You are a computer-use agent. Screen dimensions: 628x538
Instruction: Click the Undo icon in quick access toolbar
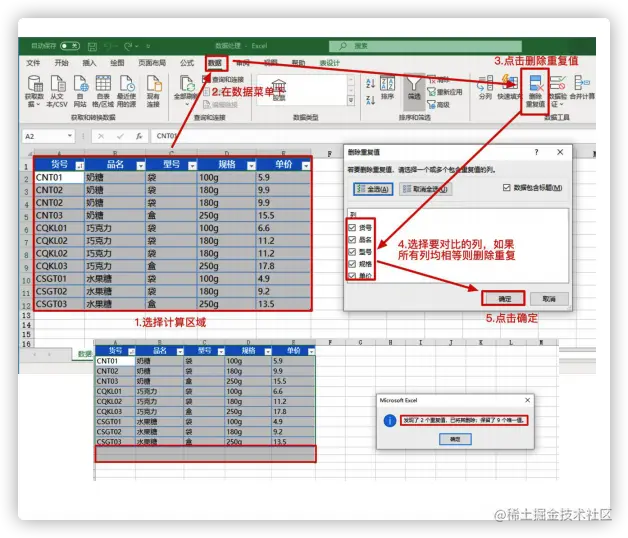[x=109, y=46]
